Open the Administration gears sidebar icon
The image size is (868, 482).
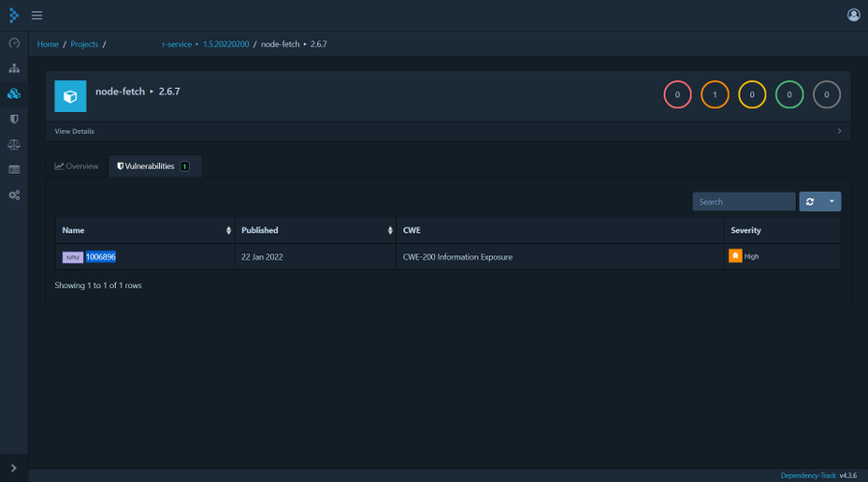point(14,196)
